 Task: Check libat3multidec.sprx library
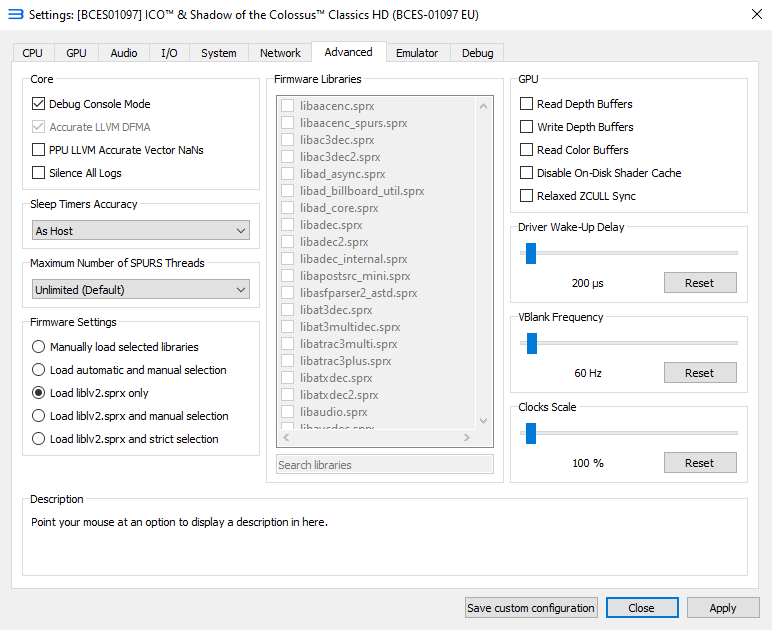click(288, 326)
